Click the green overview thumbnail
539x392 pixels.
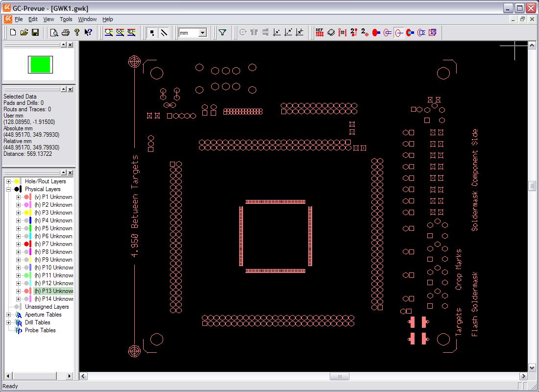40,65
